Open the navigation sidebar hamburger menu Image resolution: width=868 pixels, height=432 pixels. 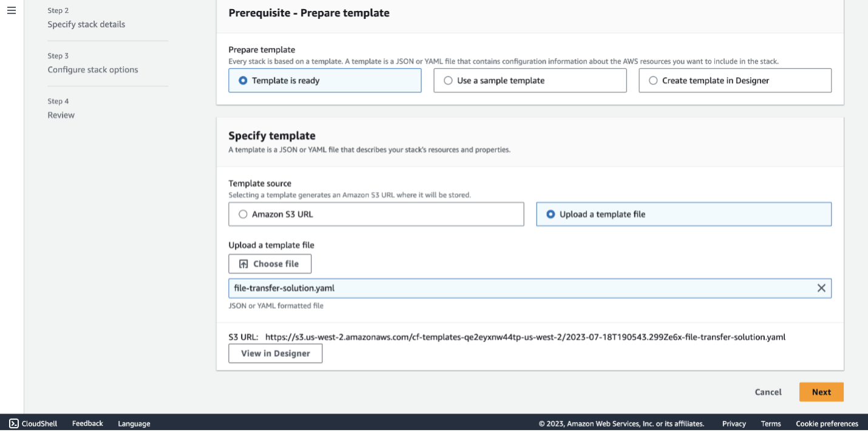pyautogui.click(x=11, y=10)
